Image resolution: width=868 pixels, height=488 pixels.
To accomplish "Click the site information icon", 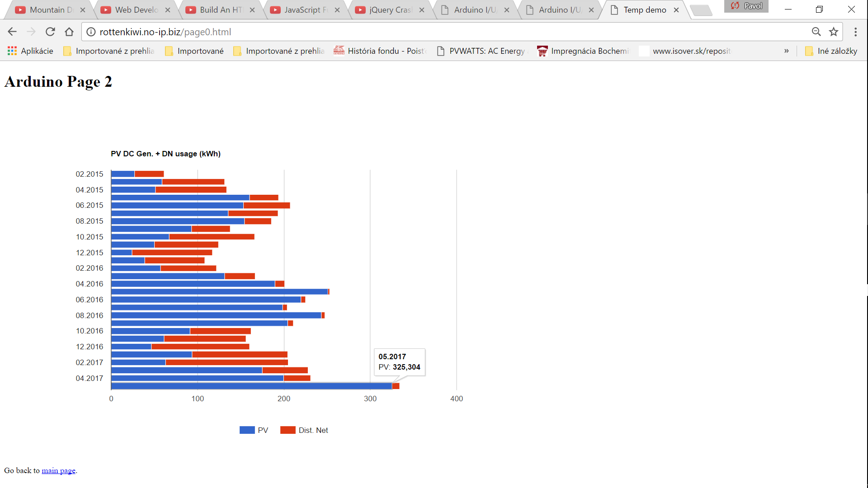I will 91,32.
